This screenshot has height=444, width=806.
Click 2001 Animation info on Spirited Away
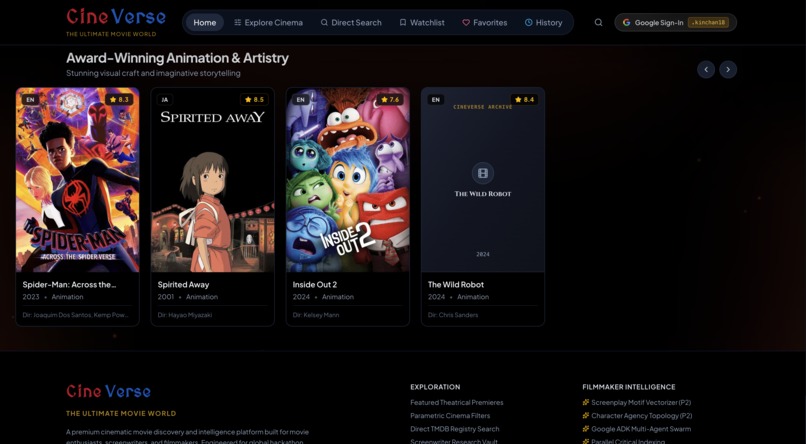click(188, 297)
